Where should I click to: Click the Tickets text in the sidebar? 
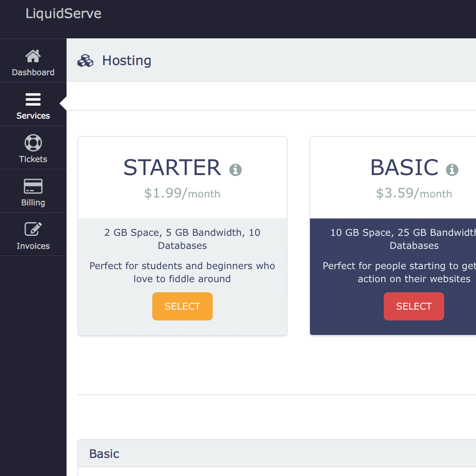[x=33, y=159]
